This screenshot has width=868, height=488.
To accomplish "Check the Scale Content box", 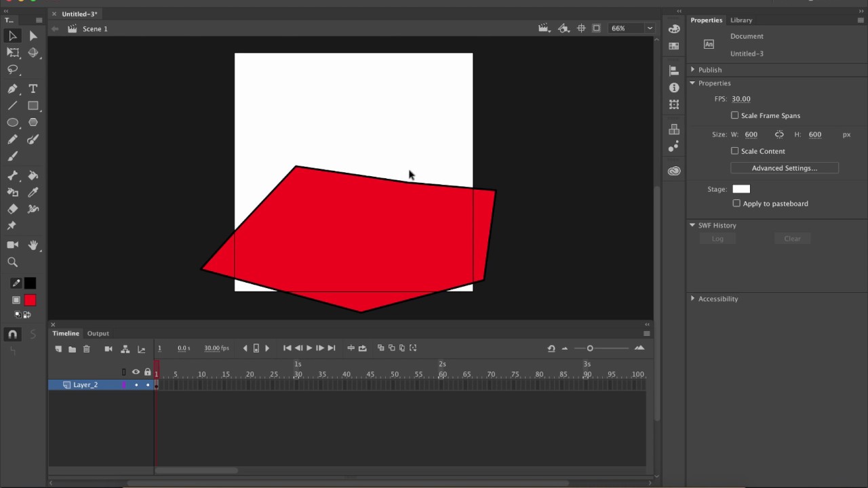I will [735, 151].
